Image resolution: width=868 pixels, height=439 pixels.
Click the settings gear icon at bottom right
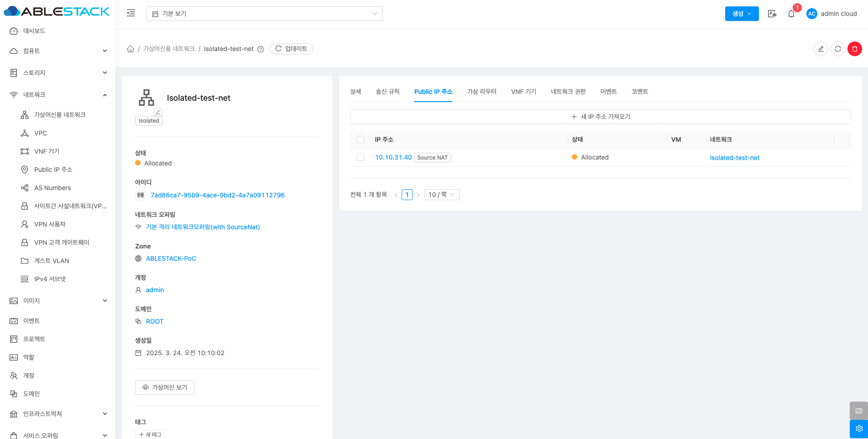point(858,429)
